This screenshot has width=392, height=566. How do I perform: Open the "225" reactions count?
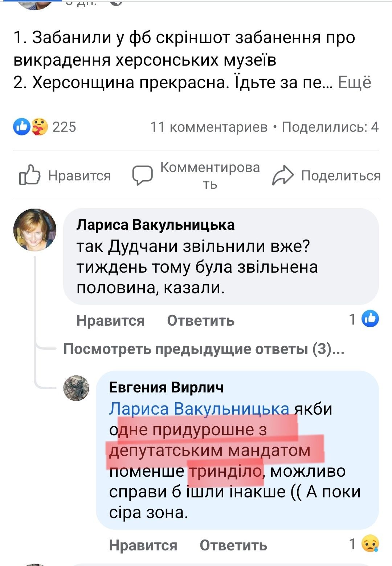pos(64,127)
